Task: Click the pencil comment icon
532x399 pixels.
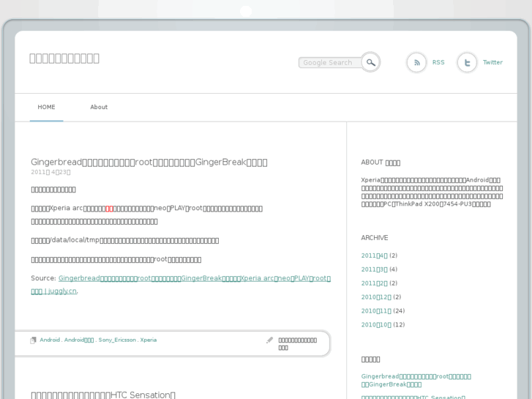Action: pyautogui.click(x=269, y=340)
